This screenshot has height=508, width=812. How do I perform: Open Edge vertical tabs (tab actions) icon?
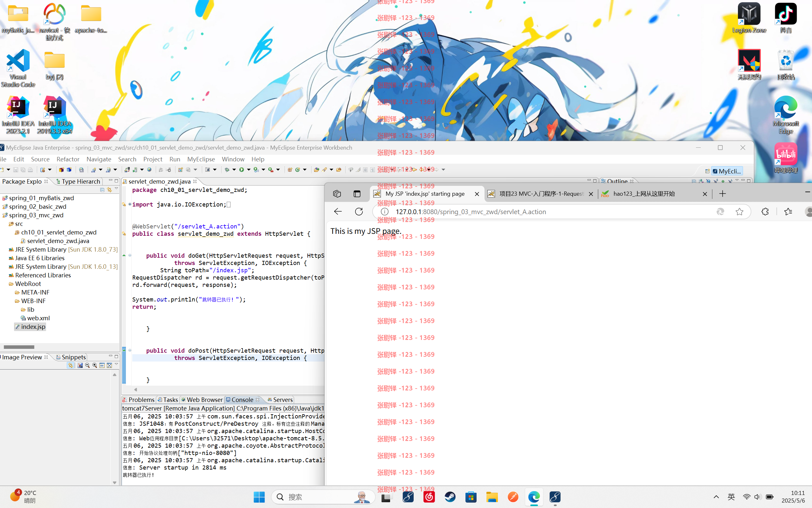tap(357, 194)
